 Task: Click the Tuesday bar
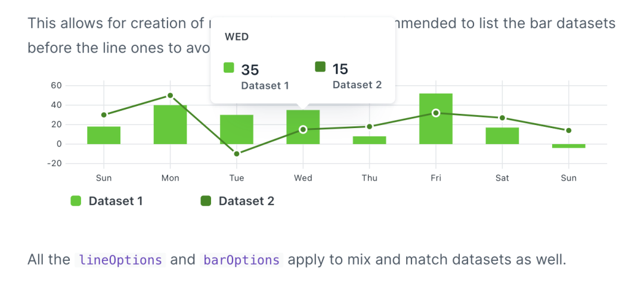coord(237,130)
